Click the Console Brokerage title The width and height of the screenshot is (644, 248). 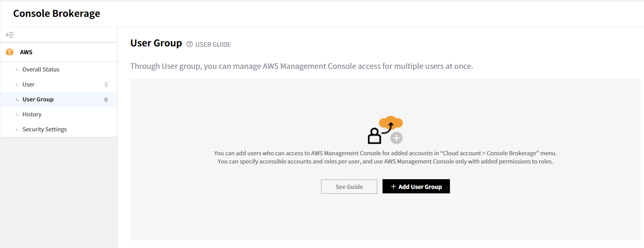tap(57, 13)
